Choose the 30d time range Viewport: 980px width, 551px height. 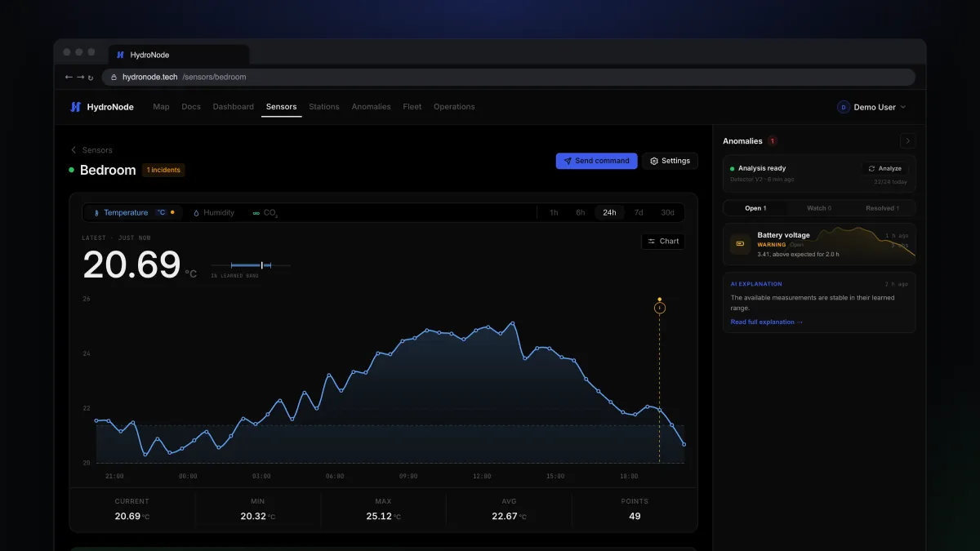point(668,213)
